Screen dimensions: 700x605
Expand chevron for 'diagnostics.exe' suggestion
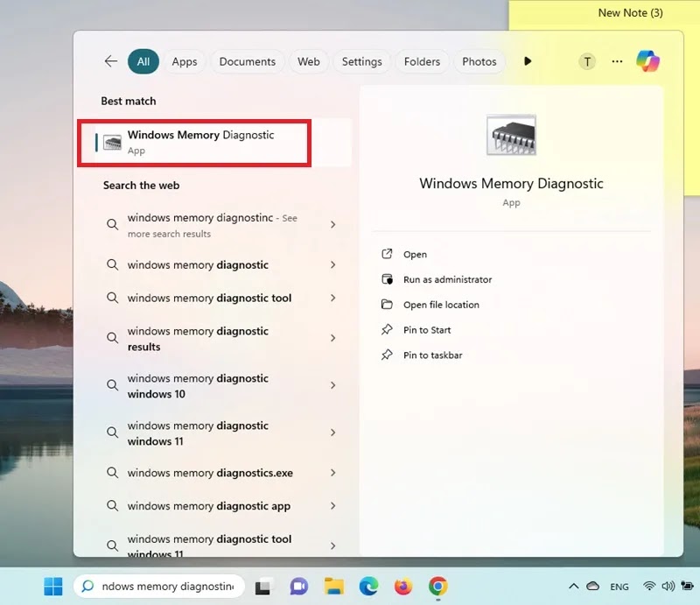click(x=333, y=473)
